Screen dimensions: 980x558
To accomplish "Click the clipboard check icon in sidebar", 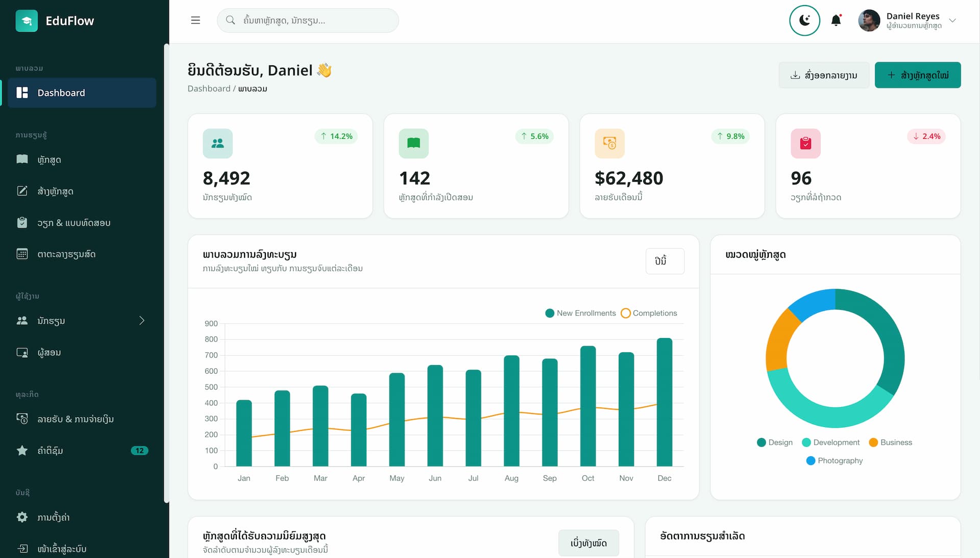I will click(22, 223).
